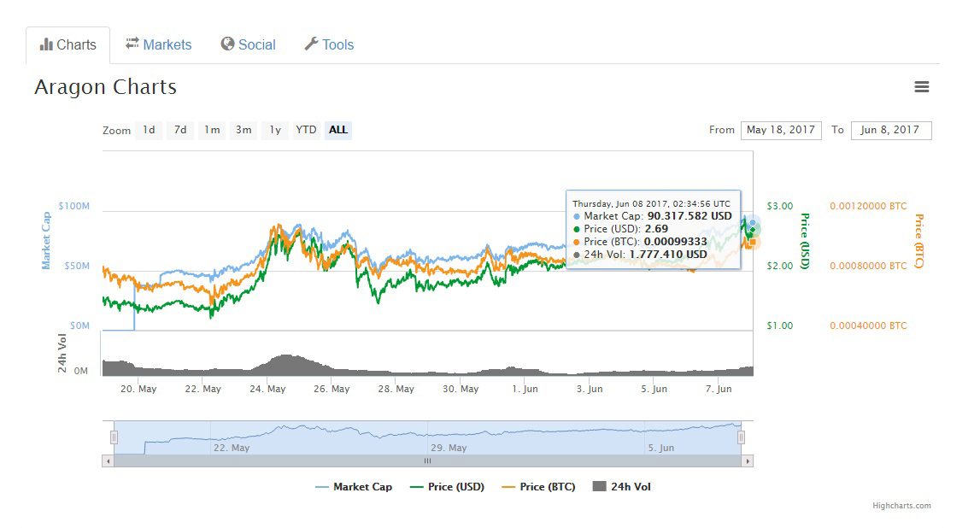Click the globe icon beside Social
This screenshot has height=528, width=980.
coord(227,44)
